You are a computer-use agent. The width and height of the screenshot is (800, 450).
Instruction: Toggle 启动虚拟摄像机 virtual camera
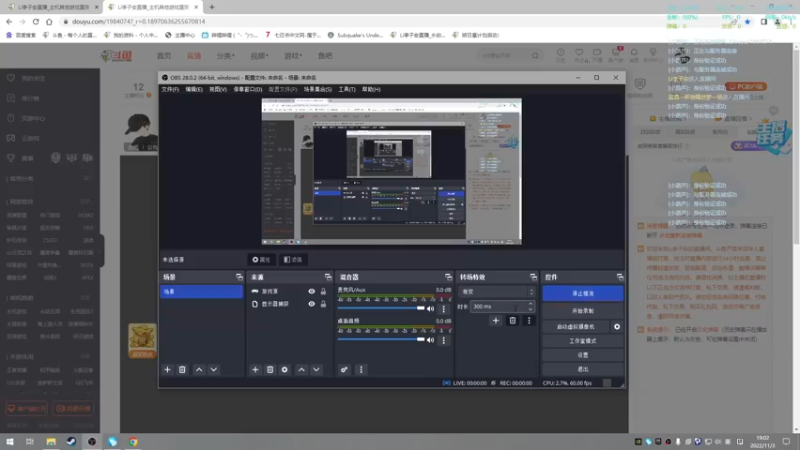pyautogui.click(x=576, y=327)
